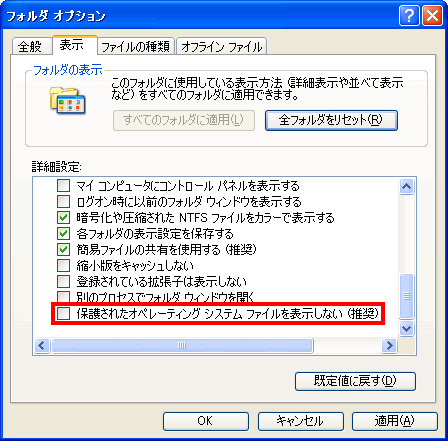Enable マイ コンピュータにコントロール パネルを表示する
Image resolution: width=448 pixels, height=441 pixels.
(x=63, y=185)
